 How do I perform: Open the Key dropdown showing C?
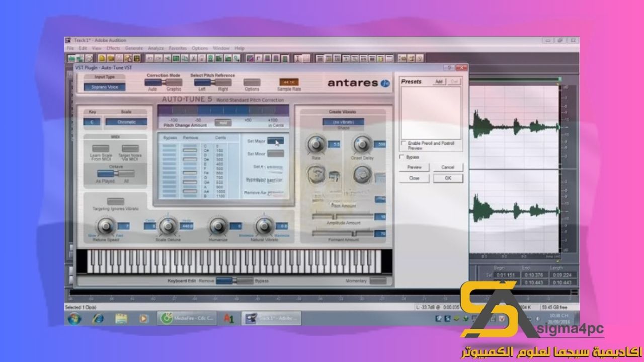[92, 122]
